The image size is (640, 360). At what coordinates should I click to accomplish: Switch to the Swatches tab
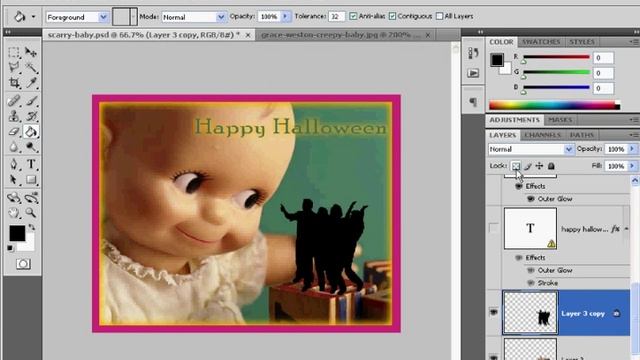(541, 42)
